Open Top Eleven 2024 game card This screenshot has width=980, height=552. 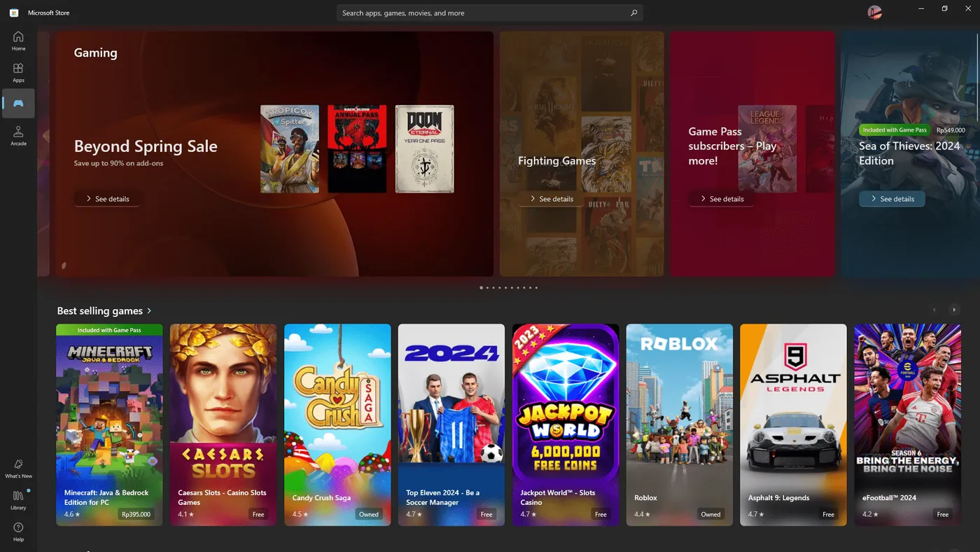451,425
